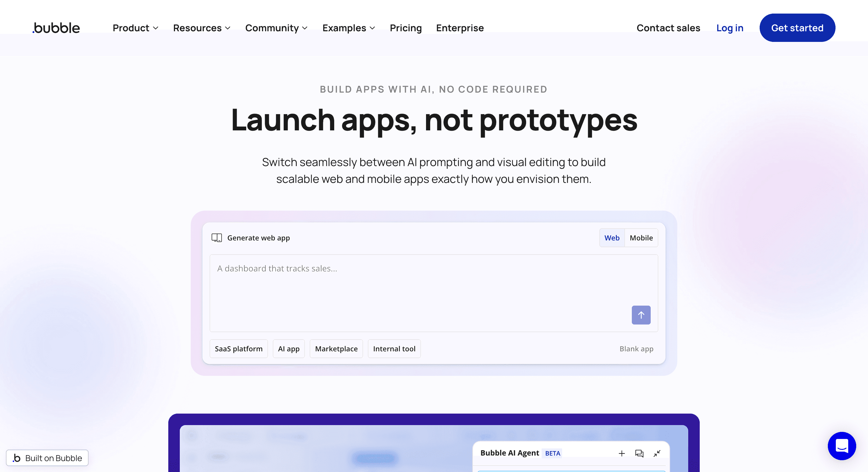Click the Bubble logo in the header
This screenshot has height=472, width=868.
click(56, 28)
